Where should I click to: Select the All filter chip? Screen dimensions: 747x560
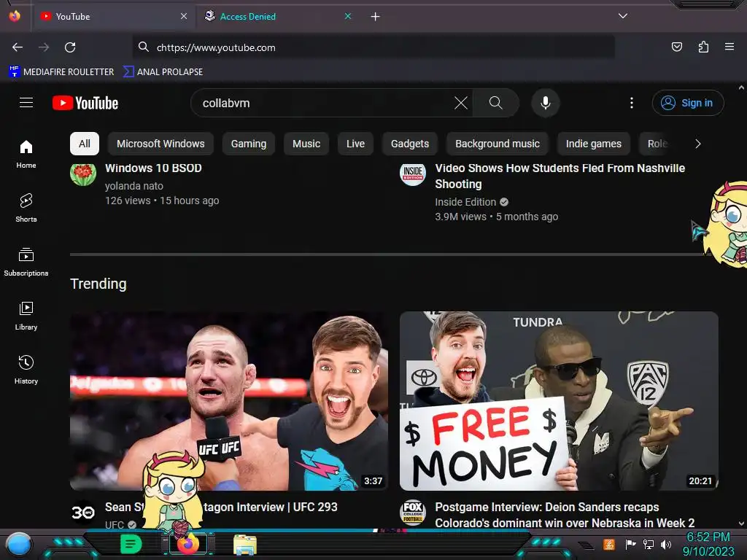coord(85,144)
